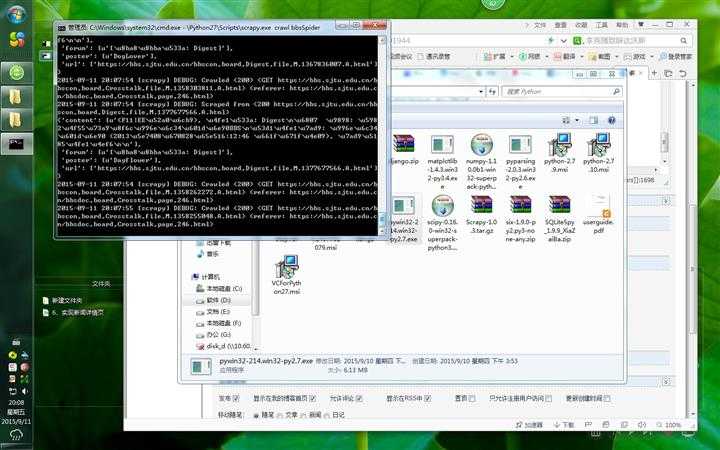The image size is (720, 450).
Task: Select the 日记 radio button
Action: [x=326, y=415]
